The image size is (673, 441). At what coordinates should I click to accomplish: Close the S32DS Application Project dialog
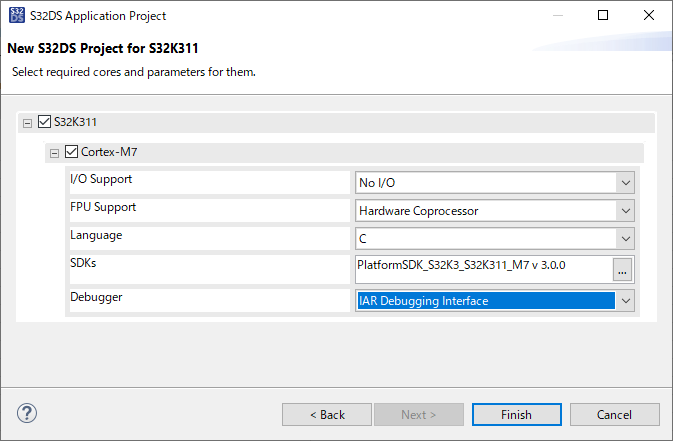pyautogui.click(x=649, y=16)
